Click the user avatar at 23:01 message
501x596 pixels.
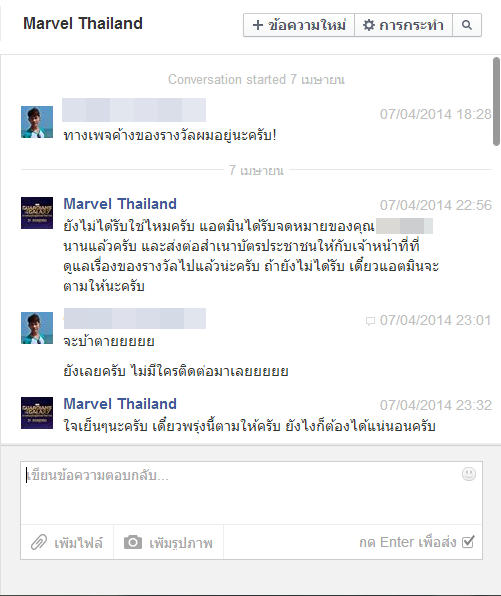click(x=37, y=328)
